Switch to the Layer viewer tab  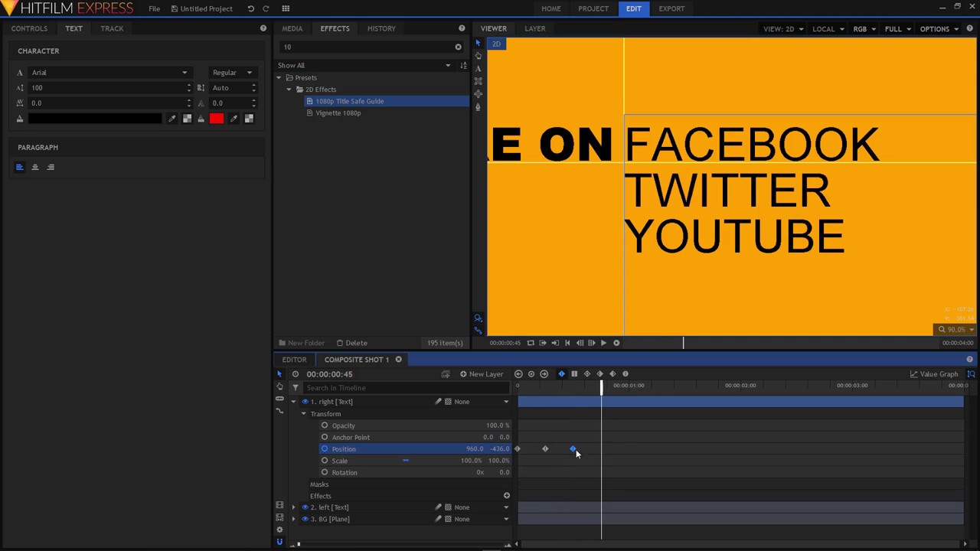point(535,28)
